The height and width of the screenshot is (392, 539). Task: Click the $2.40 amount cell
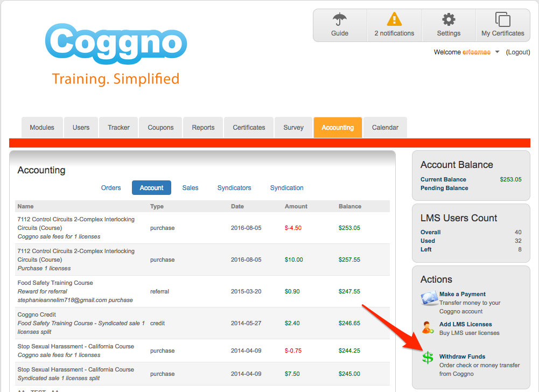(292, 323)
